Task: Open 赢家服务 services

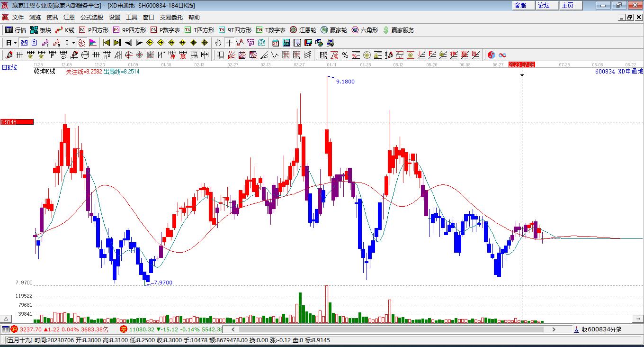Action: [398, 30]
